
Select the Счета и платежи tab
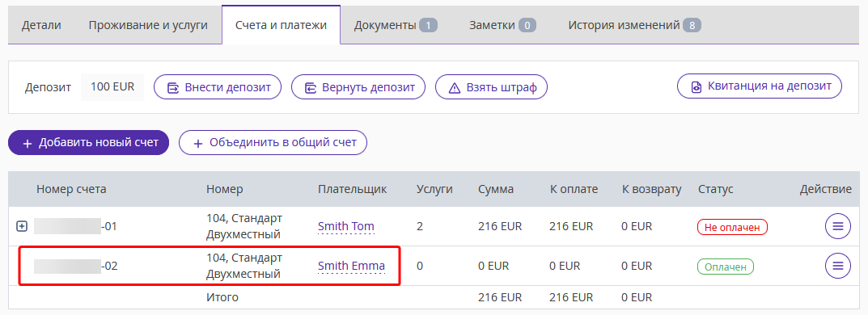point(281,25)
